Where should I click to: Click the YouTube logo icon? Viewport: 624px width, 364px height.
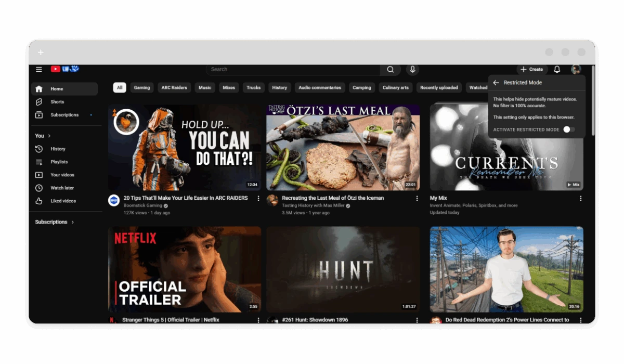[56, 69]
